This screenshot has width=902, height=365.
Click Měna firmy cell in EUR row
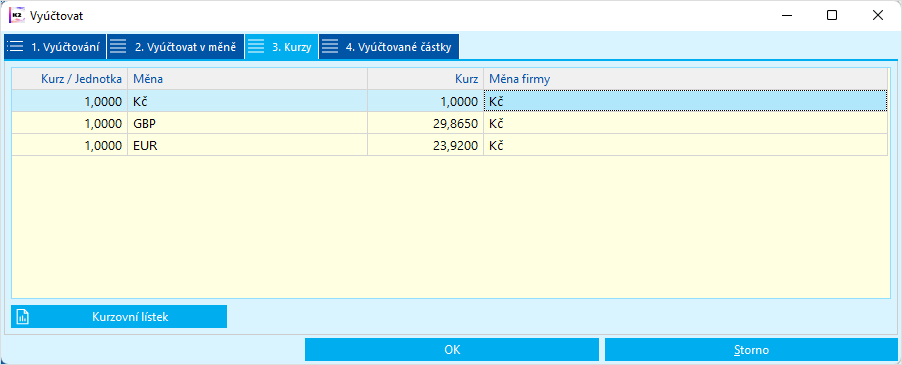[x=685, y=145]
